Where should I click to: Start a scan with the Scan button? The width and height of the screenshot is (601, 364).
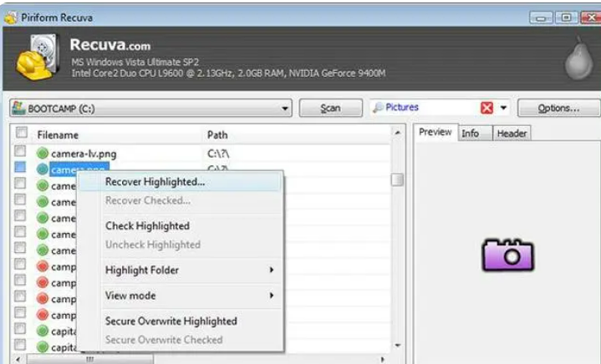(330, 109)
